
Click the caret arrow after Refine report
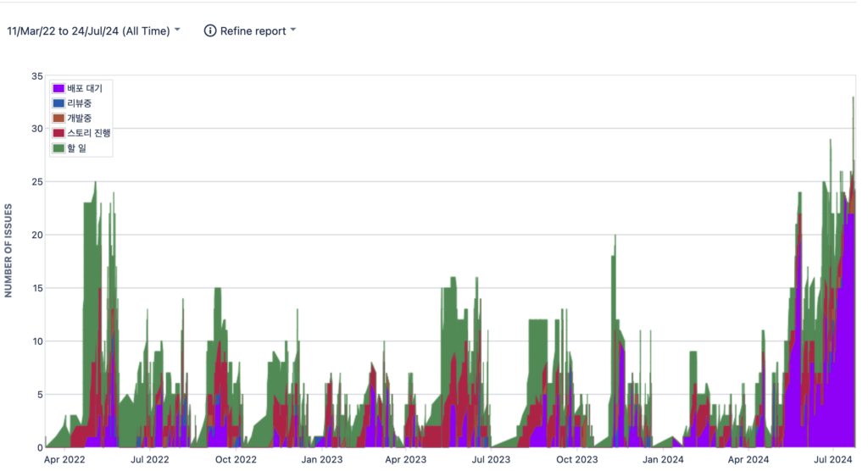pyautogui.click(x=293, y=30)
